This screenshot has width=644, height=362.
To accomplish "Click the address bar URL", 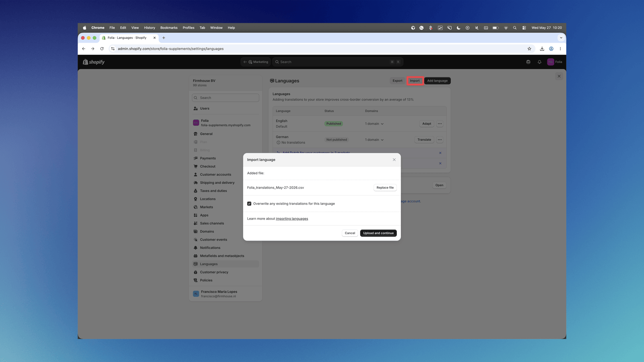I will pyautogui.click(x=171, y=49).
